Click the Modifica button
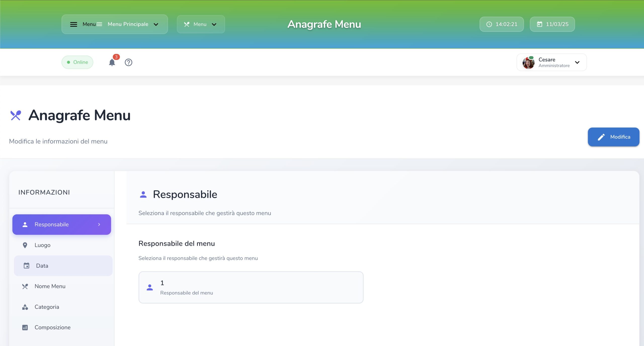 pos(613,137)
